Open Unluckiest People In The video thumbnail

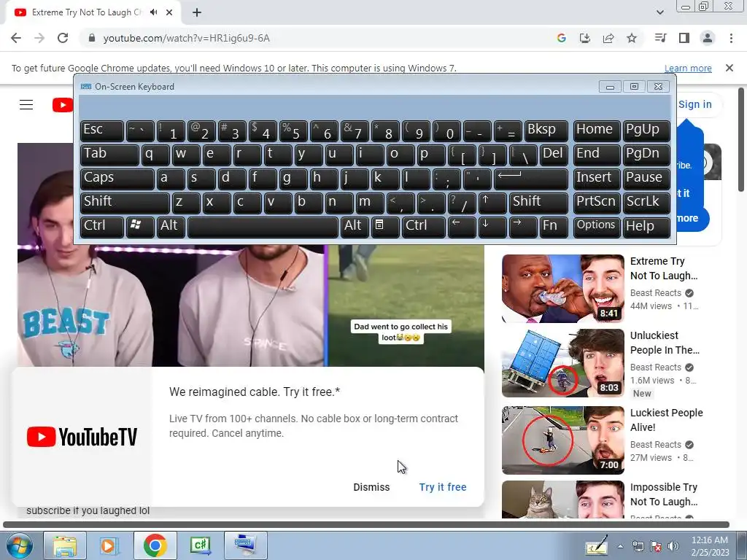coord(562,363)
